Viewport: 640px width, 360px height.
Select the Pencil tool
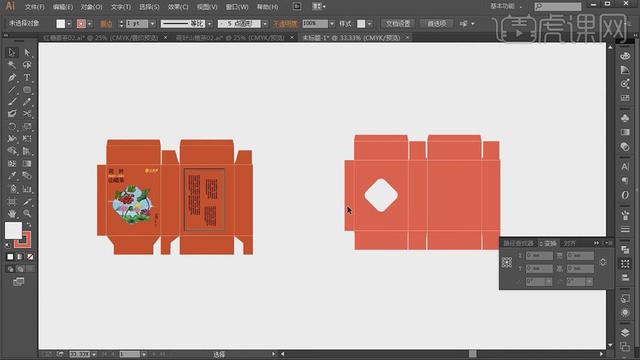pyautogui.click(x=27, y=102)
